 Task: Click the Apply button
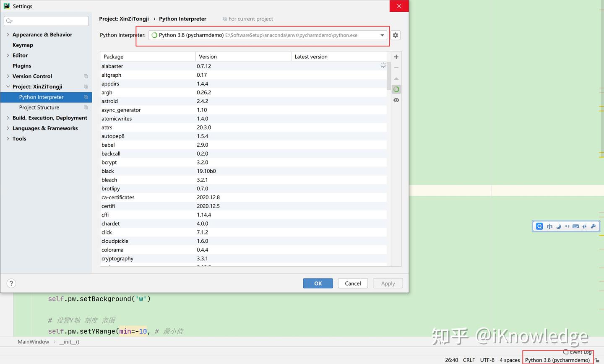point(388,283)
